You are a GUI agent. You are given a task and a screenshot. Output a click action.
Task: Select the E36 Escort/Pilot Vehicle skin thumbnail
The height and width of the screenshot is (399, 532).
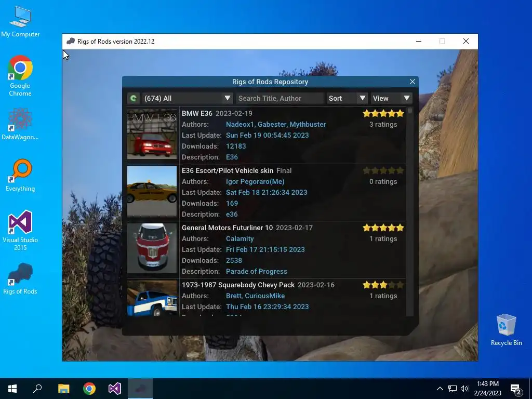pyautogui.click(x=152, y=191)
